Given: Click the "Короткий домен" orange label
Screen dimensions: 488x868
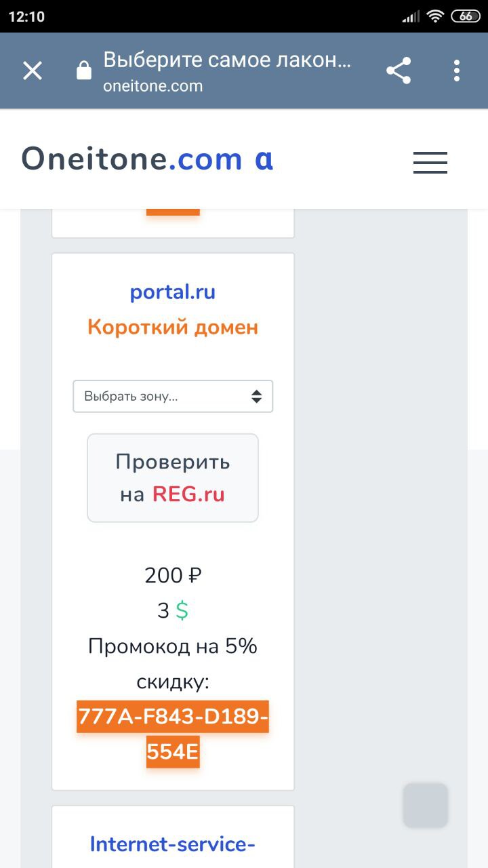Looking at the screenshot, I should (x=173, y=328).
